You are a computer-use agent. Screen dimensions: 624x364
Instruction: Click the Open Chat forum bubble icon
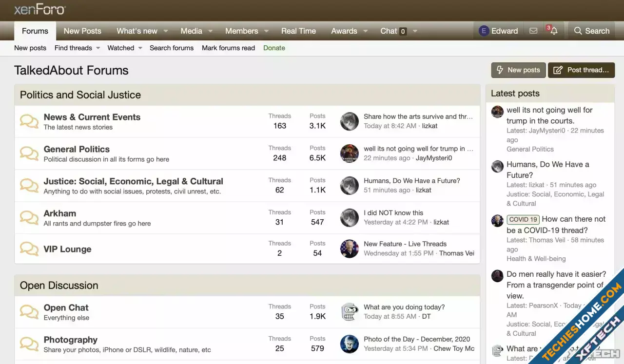pos(29,312)
